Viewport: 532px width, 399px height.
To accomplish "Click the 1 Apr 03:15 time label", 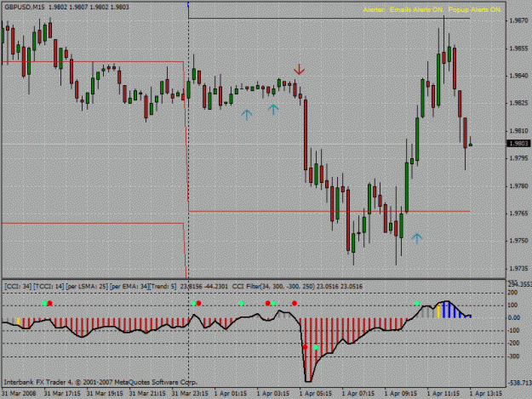I will pyautogui.click(x=273, y=394).
